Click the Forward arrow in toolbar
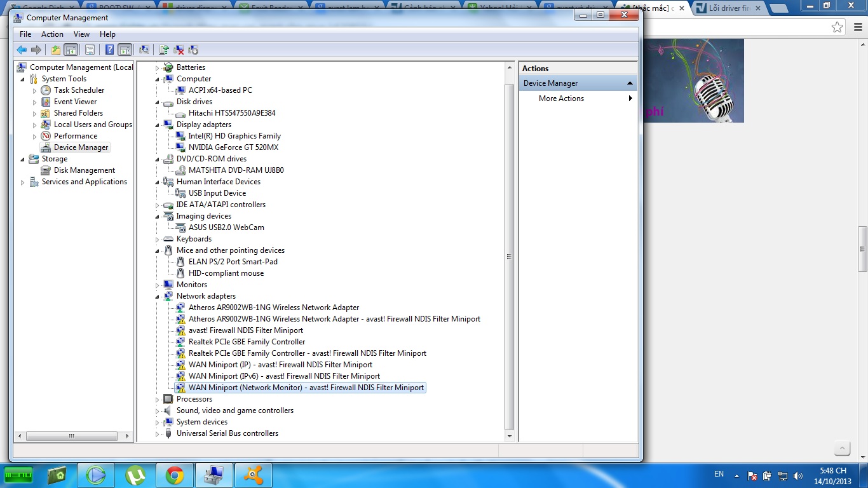 36,50
